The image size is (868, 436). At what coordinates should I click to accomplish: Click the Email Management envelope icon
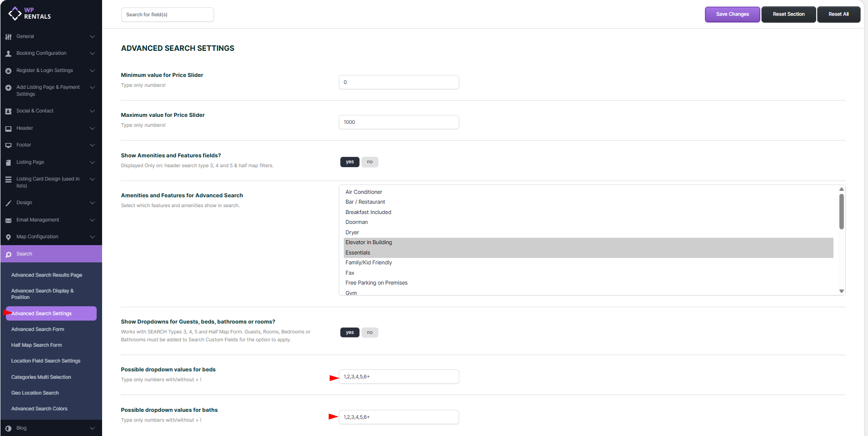tap(8, 220)
